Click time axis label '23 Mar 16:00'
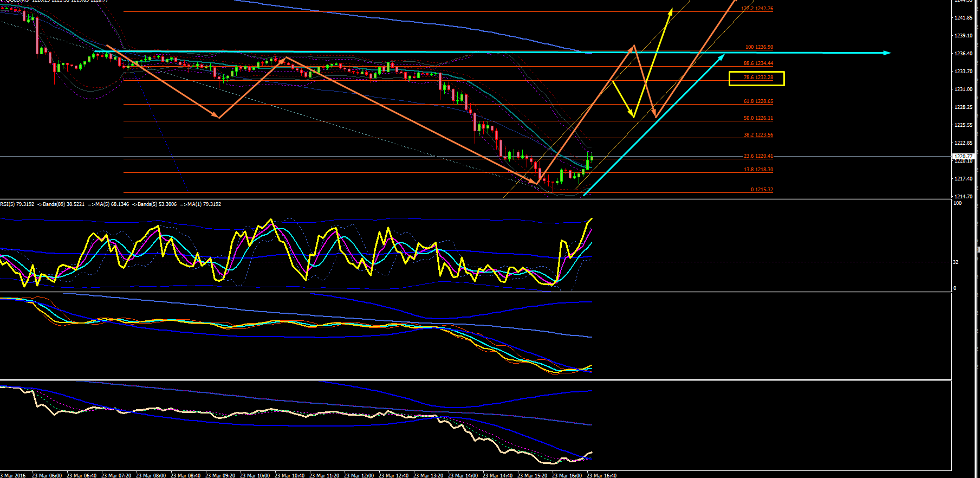 567,475
